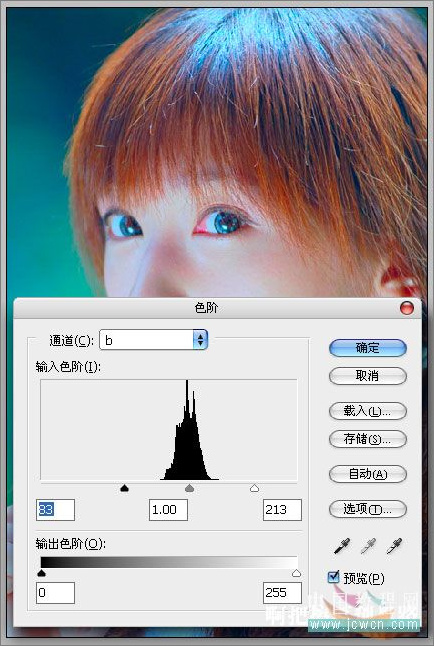Close the 色阶 dialog with red button
The width and height of the screenshot is (434, 646).
pyautogui.click(x=406, y=308)
